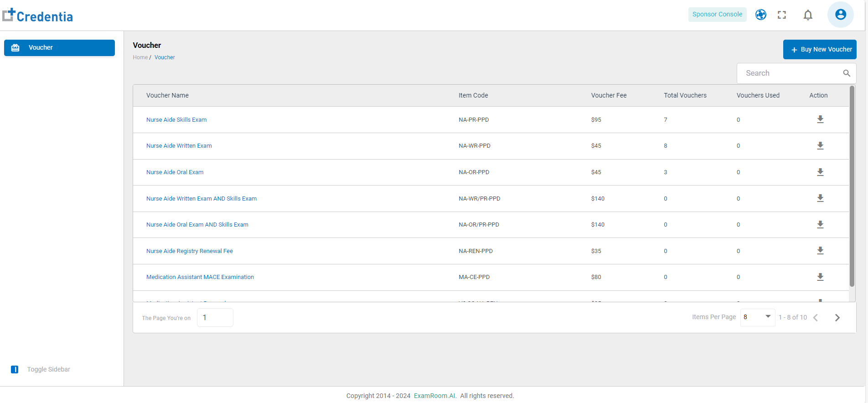Click the Credentia logo
Screen dimensions: 868x403
[37, 15]
